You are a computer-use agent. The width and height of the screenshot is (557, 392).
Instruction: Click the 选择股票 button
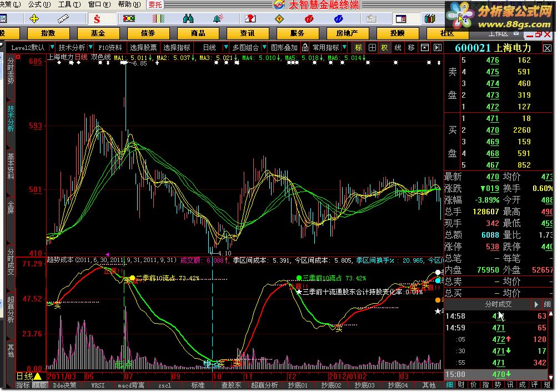pyautogui.click(x=143, y=48)
